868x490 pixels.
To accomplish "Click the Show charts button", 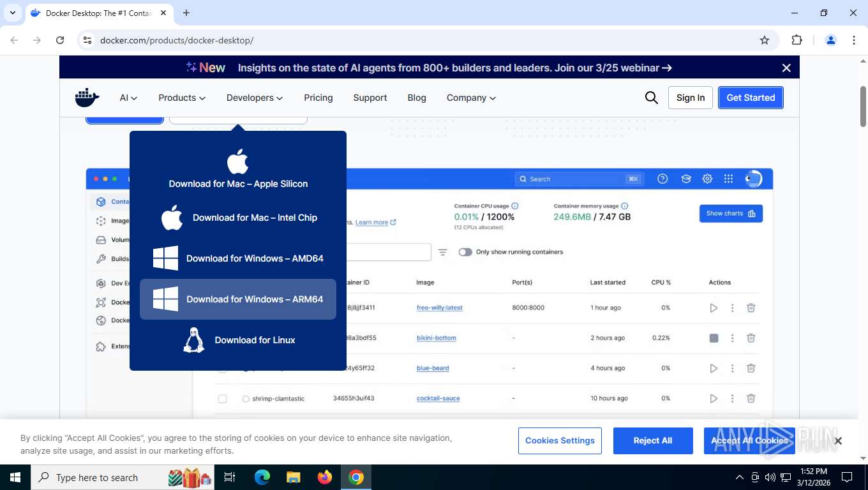I will coord(731,214).
